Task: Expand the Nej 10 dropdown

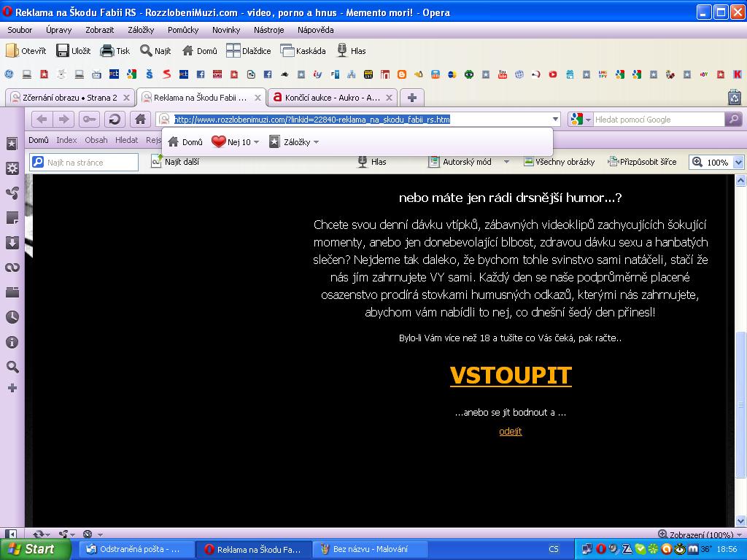Action: pos(256,142)
